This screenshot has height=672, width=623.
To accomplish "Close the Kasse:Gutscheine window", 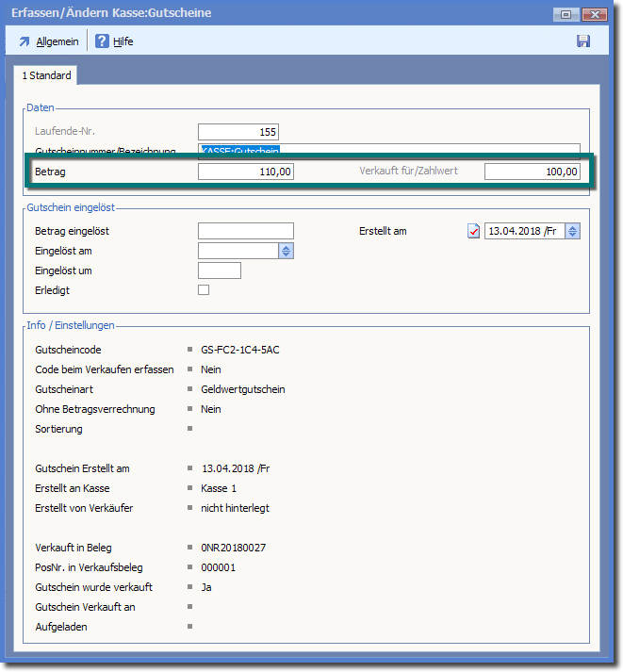I will click(x=595, y=14).
